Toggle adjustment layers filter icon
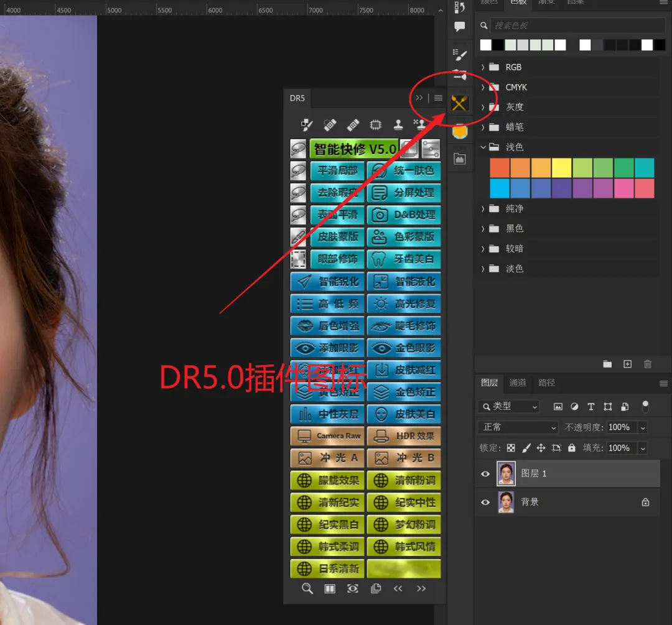The width and height of the screenshot is (672, 625). (x=574, y=407)
